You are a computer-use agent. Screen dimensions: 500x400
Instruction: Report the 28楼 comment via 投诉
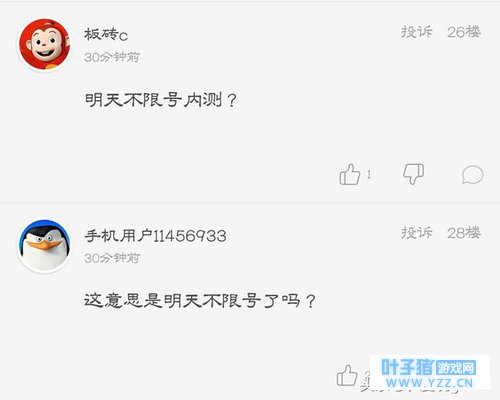pos(417,233)
